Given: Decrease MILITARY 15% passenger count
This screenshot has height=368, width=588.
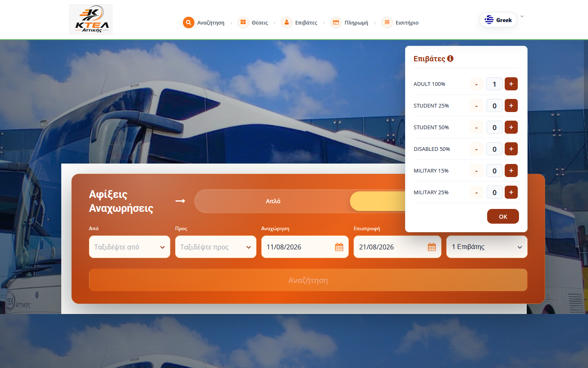Looking at the screenshot, I should [477, 171].
